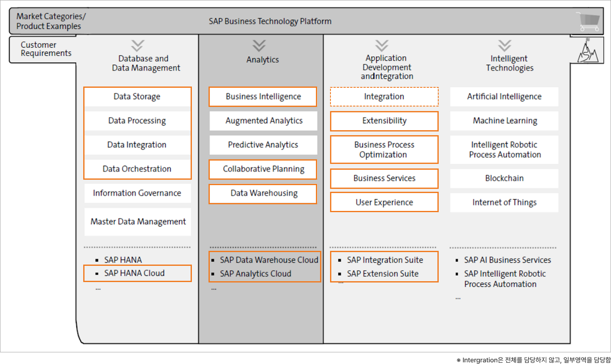Click the "Analytics" column heading
Screen dimensions: 611x364
point(263,59)
